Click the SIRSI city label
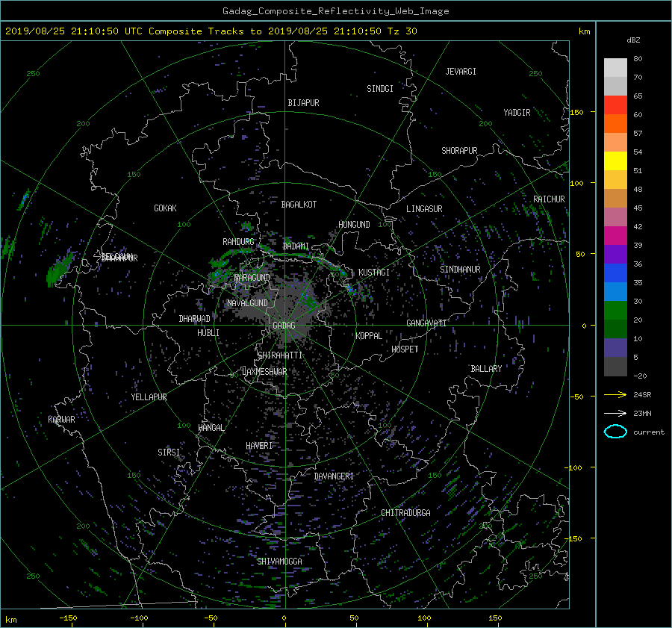 tap(169, 453)
